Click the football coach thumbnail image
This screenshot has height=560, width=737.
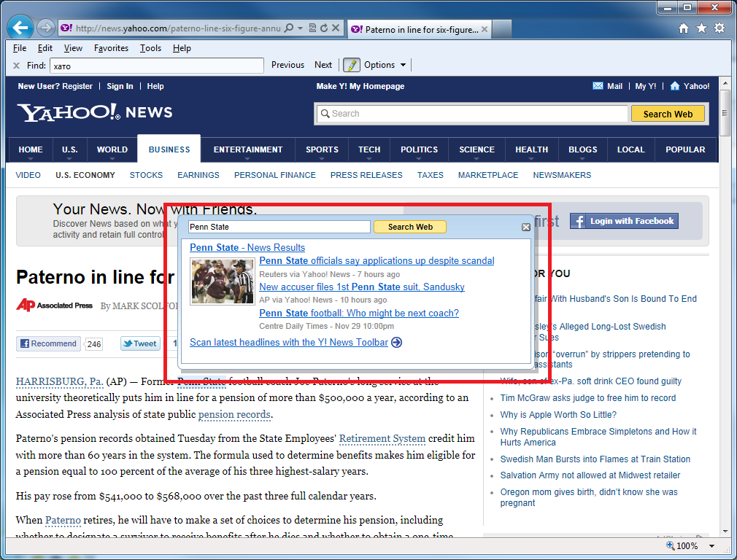tap(222, 281)
